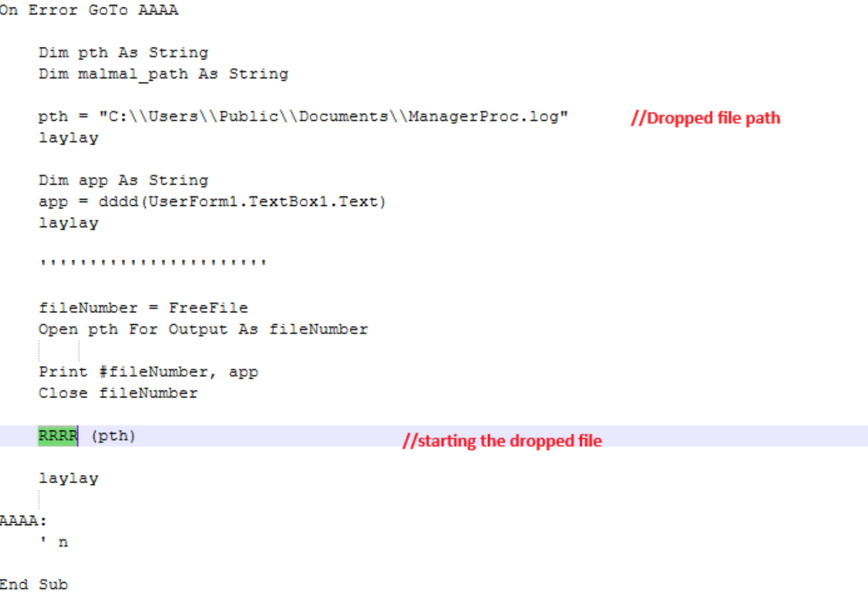The image size is (868, 597).
Task: Select the variable name malmal_path
Action: pos(133,74)
